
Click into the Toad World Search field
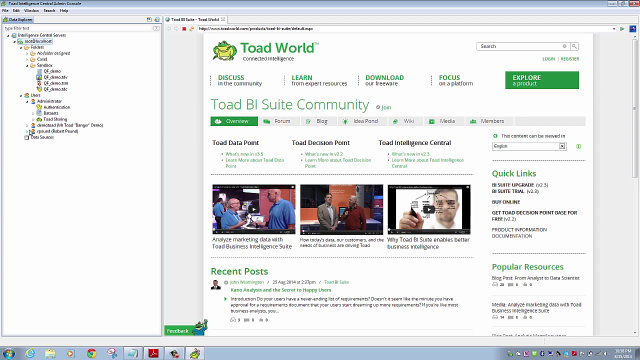[523, 47]
